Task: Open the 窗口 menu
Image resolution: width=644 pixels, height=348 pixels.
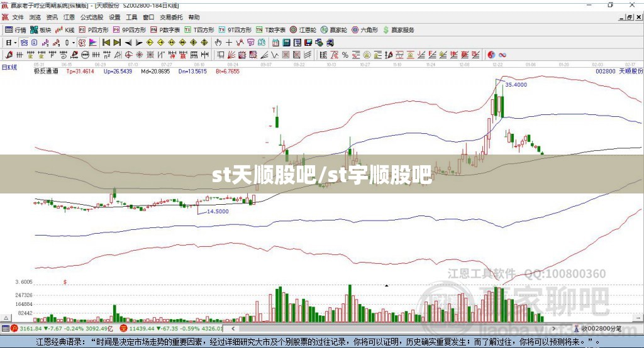Action: tap(148, 17)
